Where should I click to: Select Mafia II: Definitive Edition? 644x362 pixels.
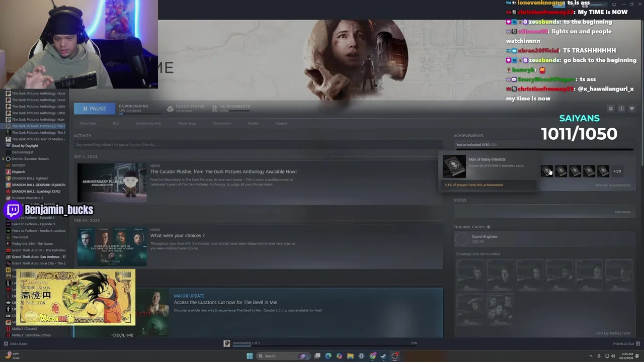tap(31, 335)
